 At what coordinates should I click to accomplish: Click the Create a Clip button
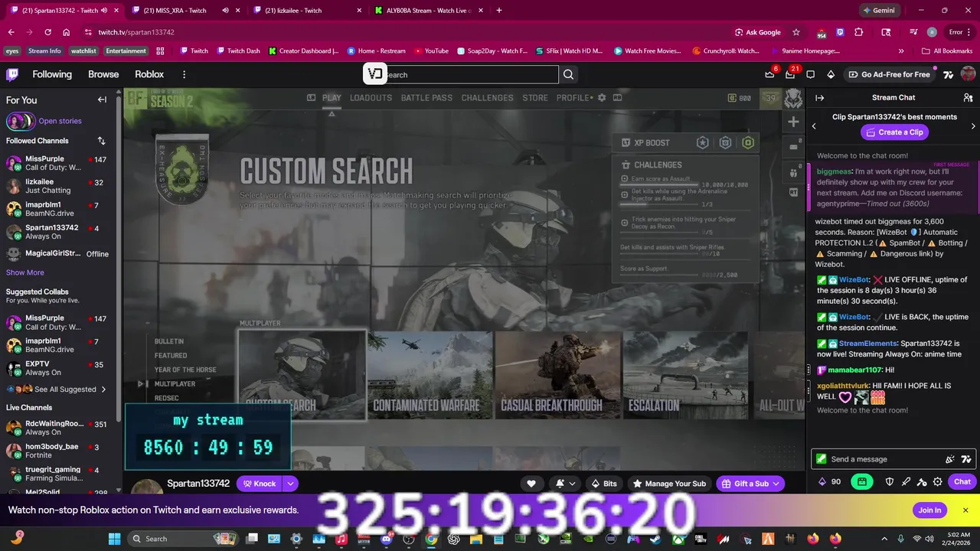pyautogui.click(x=894, y=132)
